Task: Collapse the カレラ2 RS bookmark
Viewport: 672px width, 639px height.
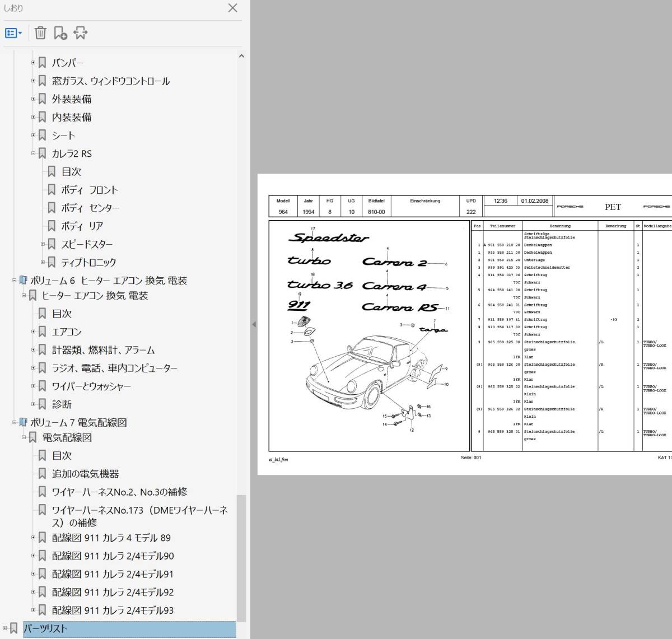Action: (33, 153)
